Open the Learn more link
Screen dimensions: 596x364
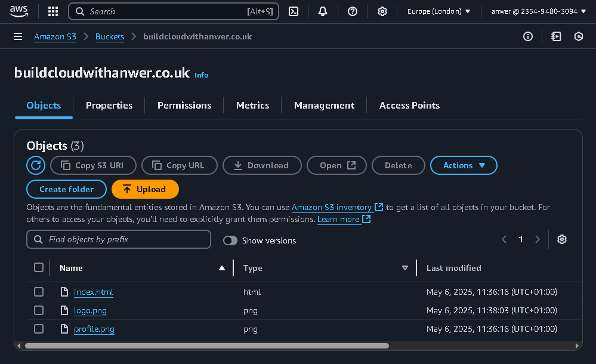[338, 219]
